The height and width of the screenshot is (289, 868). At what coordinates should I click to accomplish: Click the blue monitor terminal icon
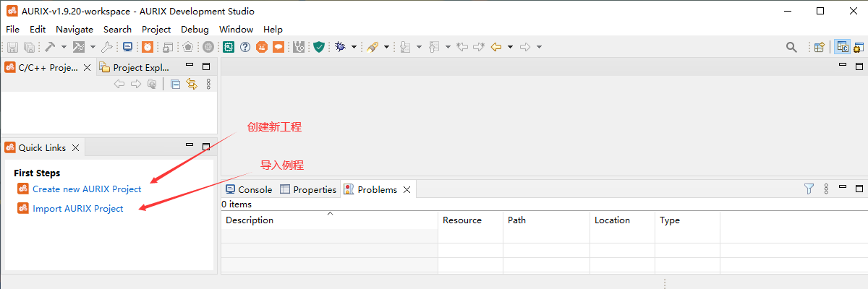coord(128,47)
